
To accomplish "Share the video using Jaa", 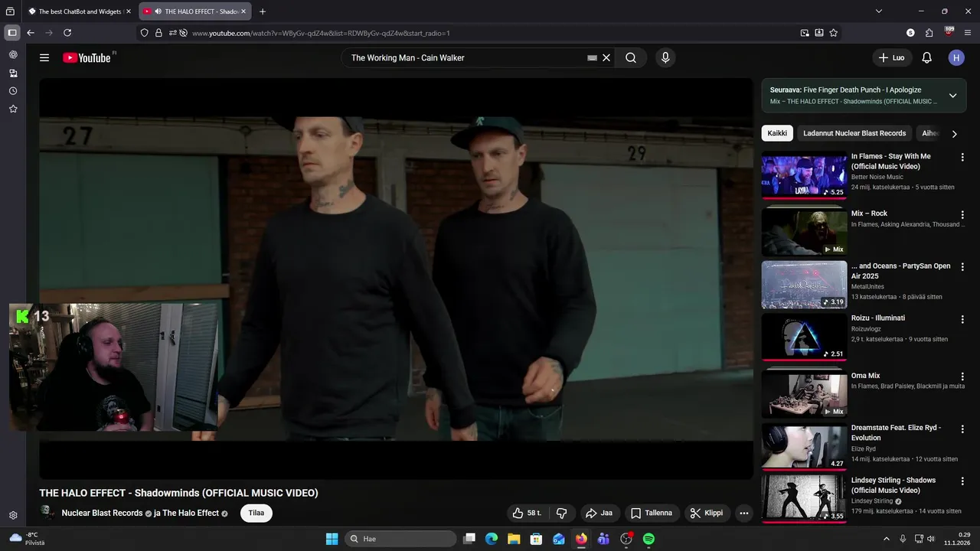I will click(x=599, y=513).
